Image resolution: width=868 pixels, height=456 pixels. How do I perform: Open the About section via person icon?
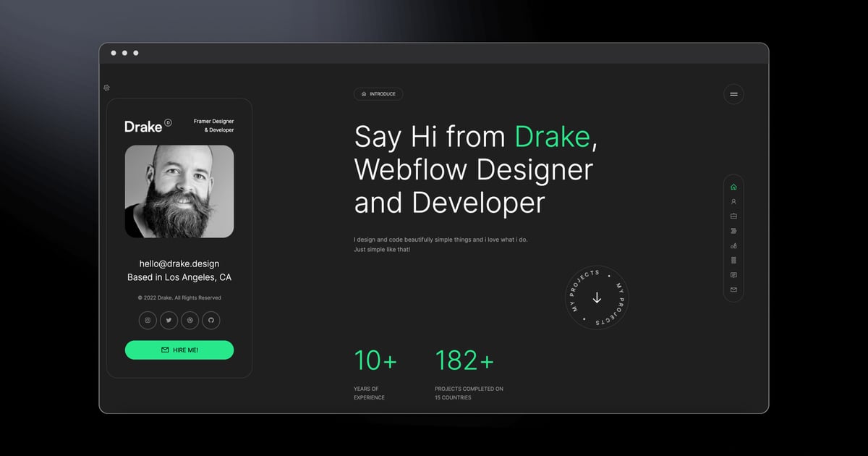coord(733,200)
